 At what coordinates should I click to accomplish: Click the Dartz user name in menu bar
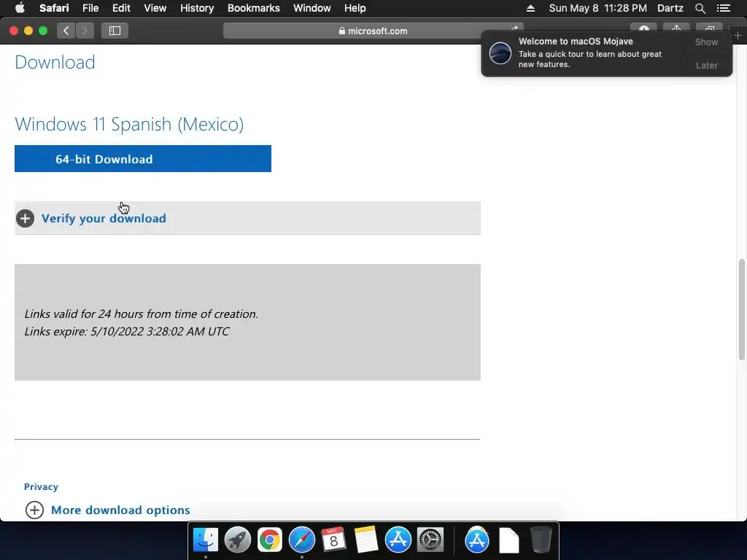click(x=670, y=8)
